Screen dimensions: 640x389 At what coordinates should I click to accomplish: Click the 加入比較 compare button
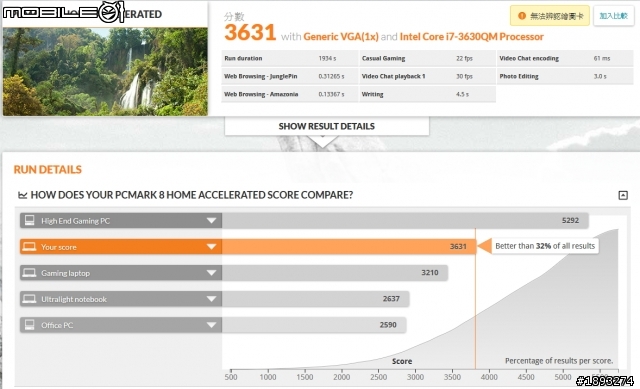(x=613, y=16)
